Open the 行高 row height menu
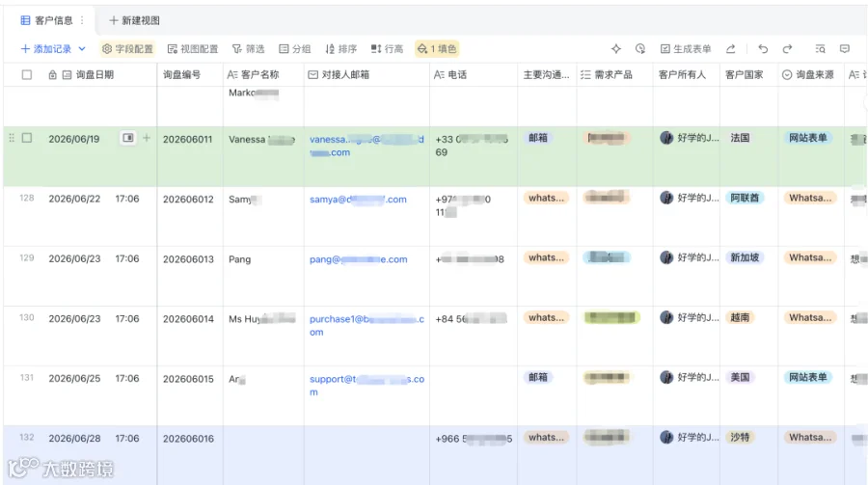The height and width of the screenshot is (485, 868). [x=387, y=49]
